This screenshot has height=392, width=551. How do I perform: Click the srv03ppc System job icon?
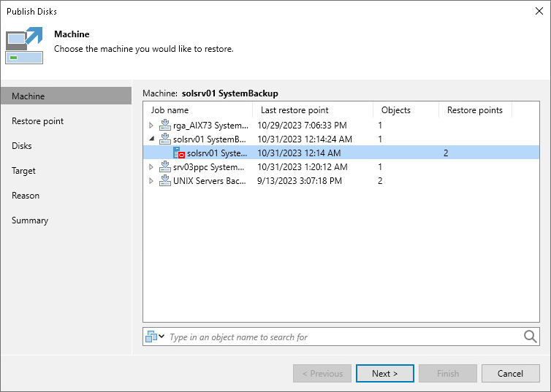click(165, 166)
